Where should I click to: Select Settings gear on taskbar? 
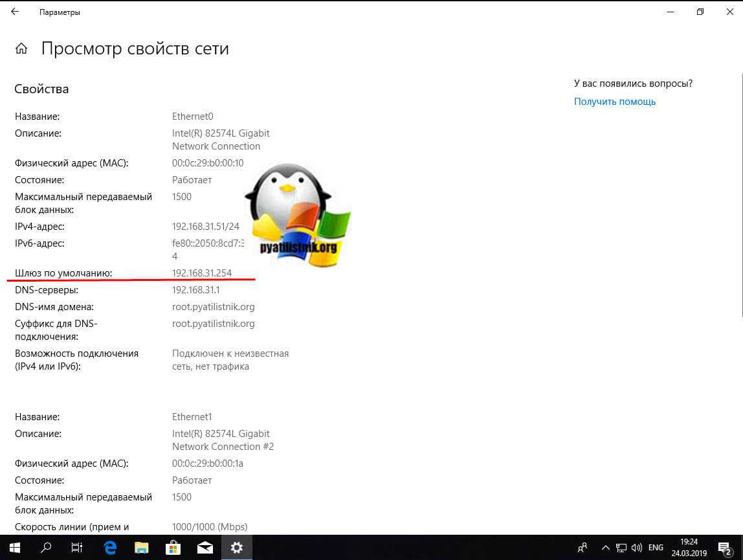[236, 548]
